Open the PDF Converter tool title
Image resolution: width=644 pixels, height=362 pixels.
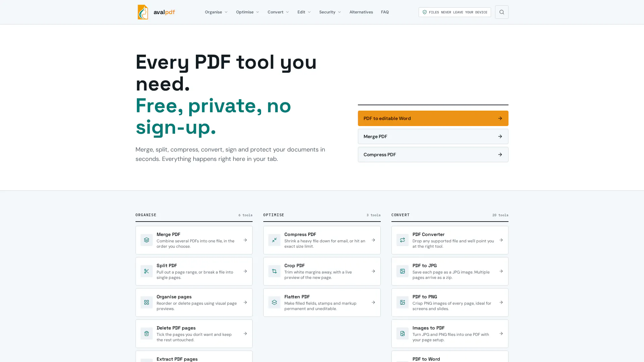(x=428, y=234)
